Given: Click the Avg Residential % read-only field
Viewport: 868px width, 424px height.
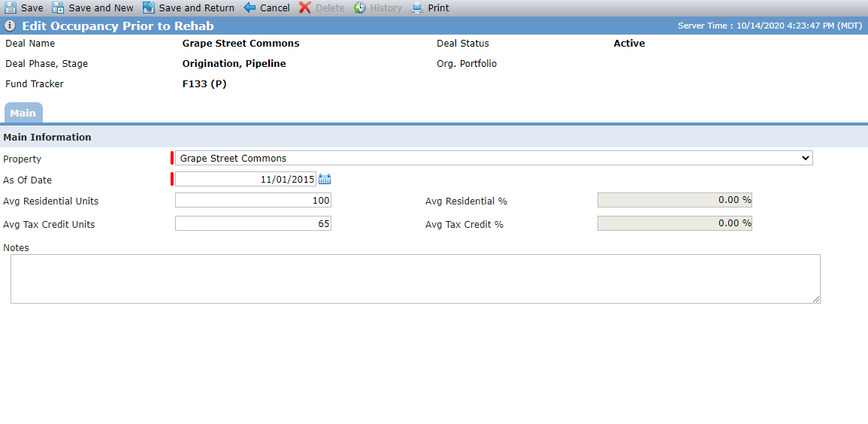Looking at the screenshot, I should pyautogui.click(x=675, y=201).
